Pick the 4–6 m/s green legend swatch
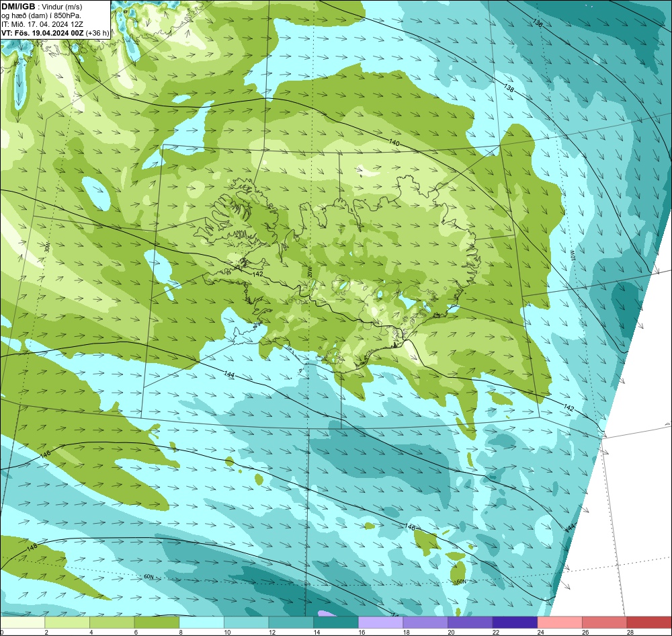The width and height of the screenshot is (672, 636). [x=112, y=623]
